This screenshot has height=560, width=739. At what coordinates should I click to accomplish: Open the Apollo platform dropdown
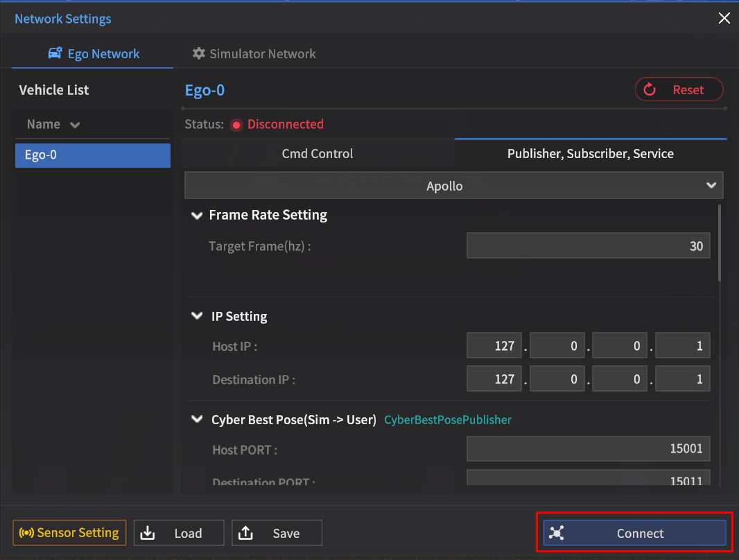pos(453,186)
